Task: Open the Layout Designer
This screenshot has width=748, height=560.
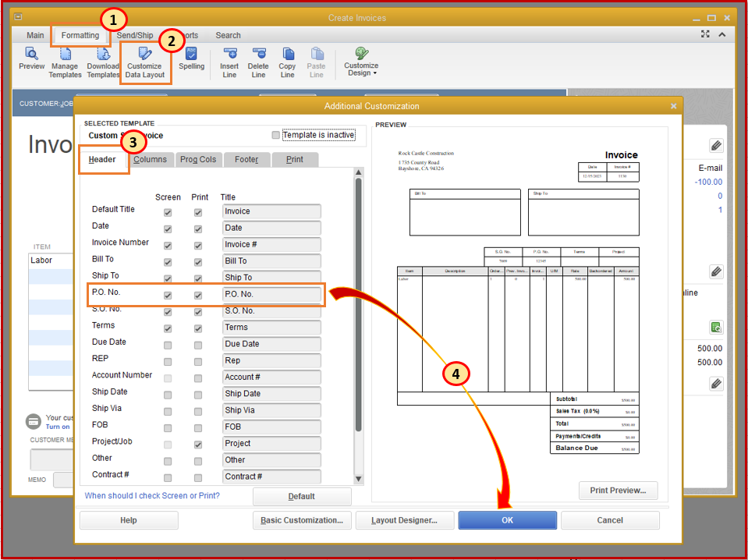Action: pos(405,520)
